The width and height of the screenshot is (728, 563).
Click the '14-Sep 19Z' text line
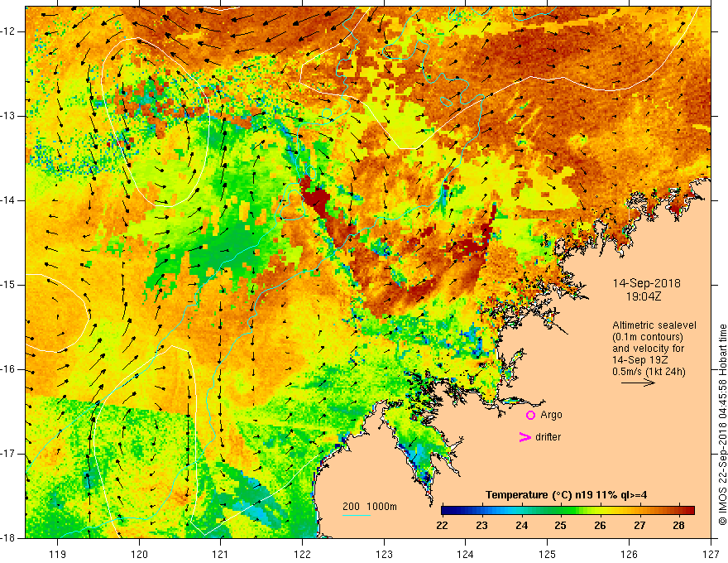click(x=639, y=360)
